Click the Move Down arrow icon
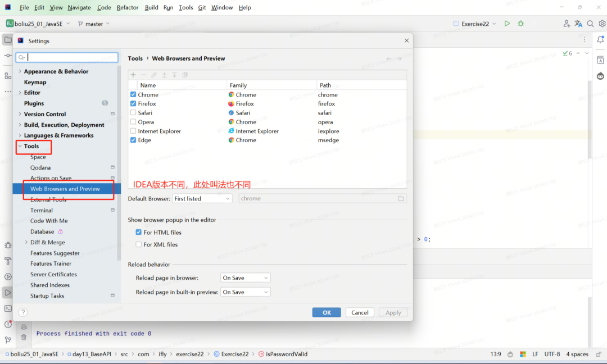 (175, 75)
